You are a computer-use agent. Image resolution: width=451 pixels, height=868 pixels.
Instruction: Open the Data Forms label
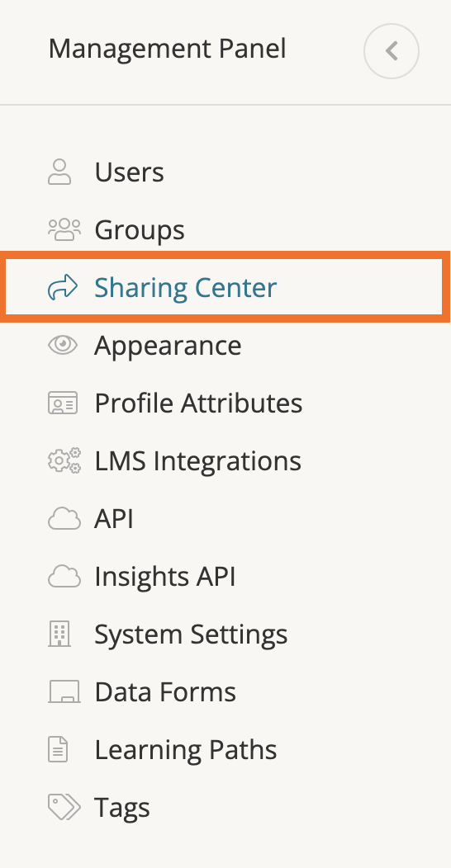165,692
